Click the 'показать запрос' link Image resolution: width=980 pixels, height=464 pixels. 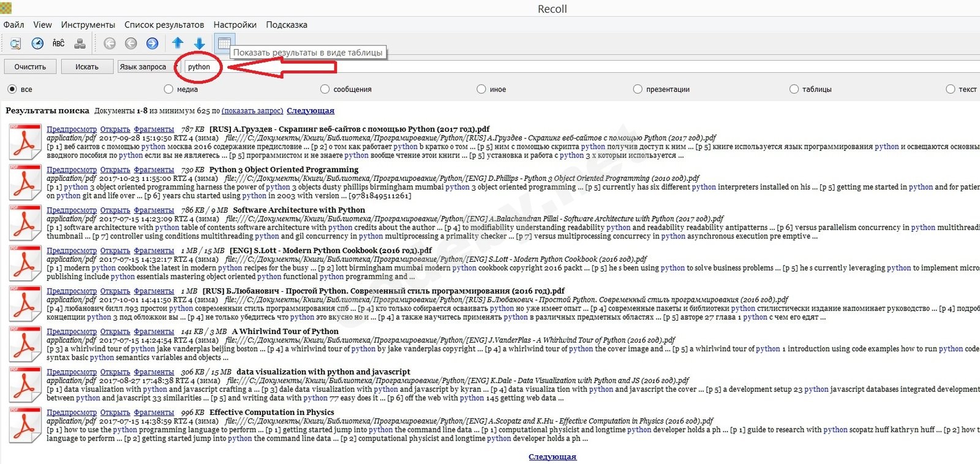point(252,111)
